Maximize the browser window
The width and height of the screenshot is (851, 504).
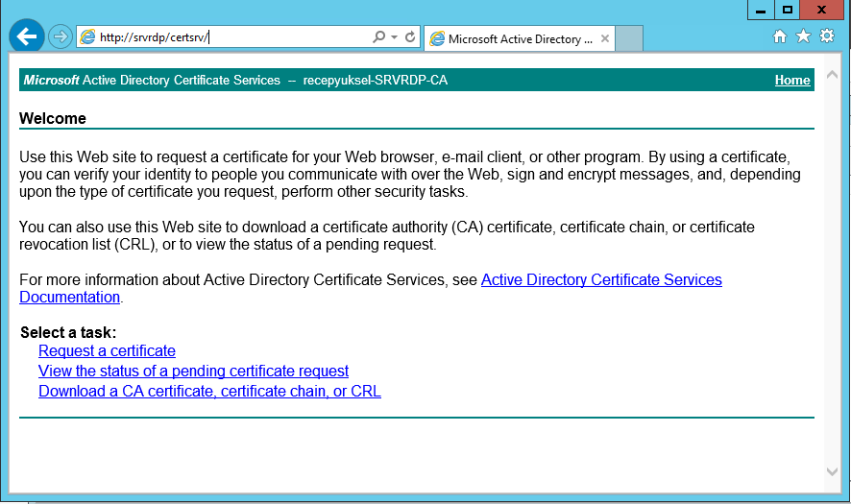tap(788, 10)
